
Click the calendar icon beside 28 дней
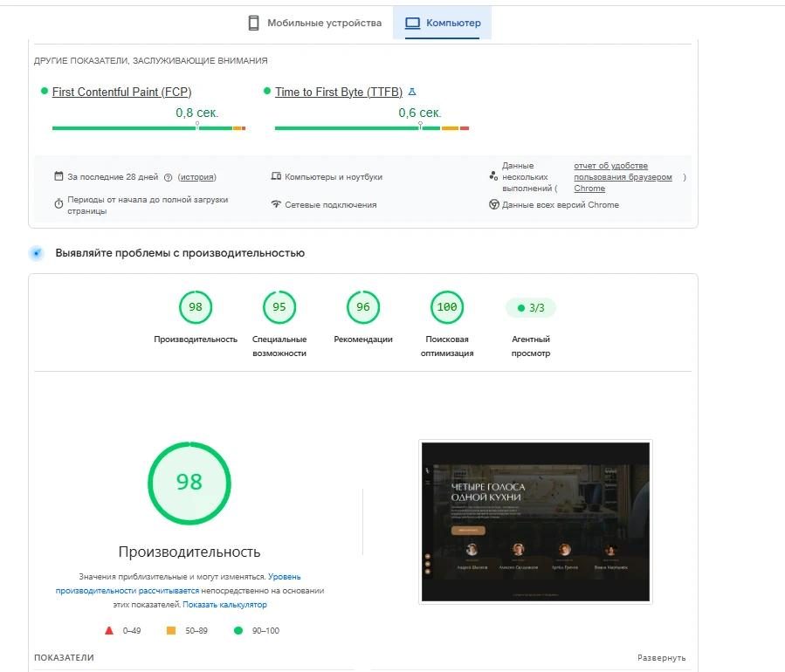click(59, 176)
